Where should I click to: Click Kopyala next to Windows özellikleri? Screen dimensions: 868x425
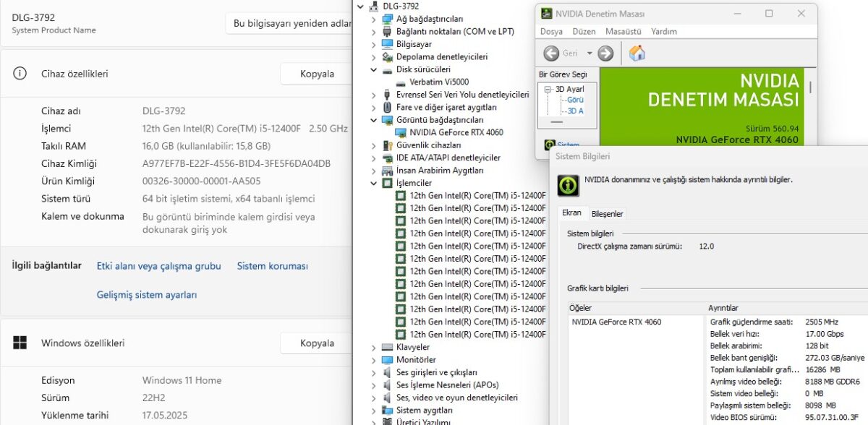click(x=317, y=343)
